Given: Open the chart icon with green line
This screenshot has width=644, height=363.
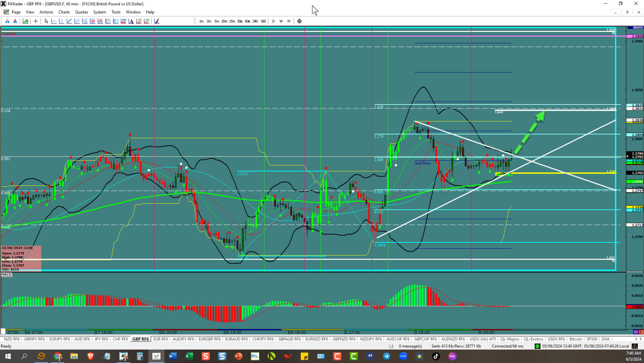Looking at the screenshot, I should (25, 21).
